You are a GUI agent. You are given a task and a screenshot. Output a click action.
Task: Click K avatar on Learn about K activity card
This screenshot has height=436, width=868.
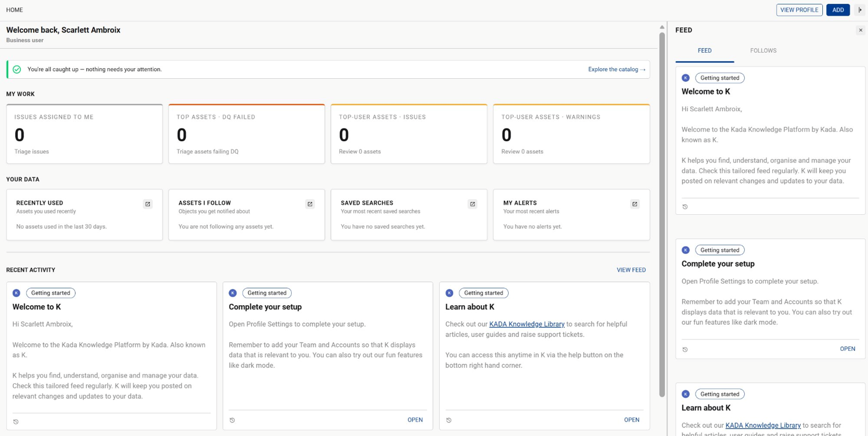[x=449, y=293]
